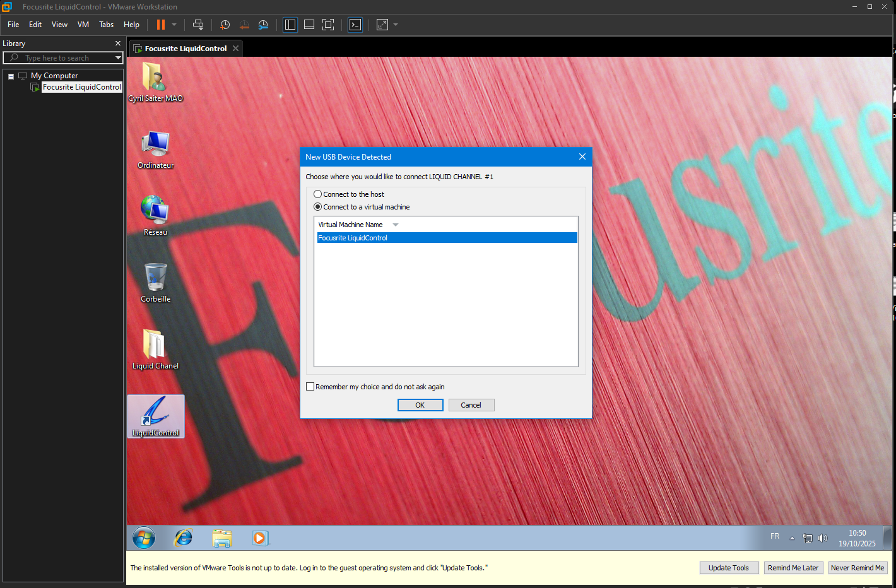The width and height of the screenshot is (896, 588).
Task: Show hidden tray icons in the guest taskbar
Action: pos(792,538)
